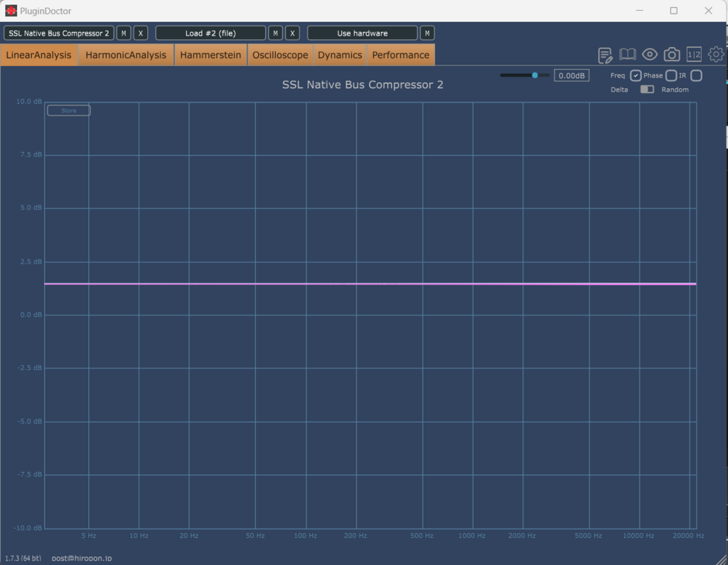Screen dimensions: 728x565
Task: Click the pink frequency response curve
Action: tap(370, 284)
